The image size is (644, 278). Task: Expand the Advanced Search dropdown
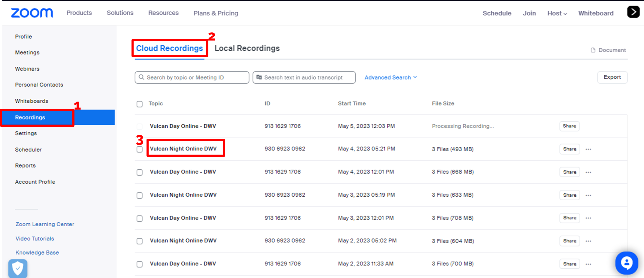tap(391, 77)
